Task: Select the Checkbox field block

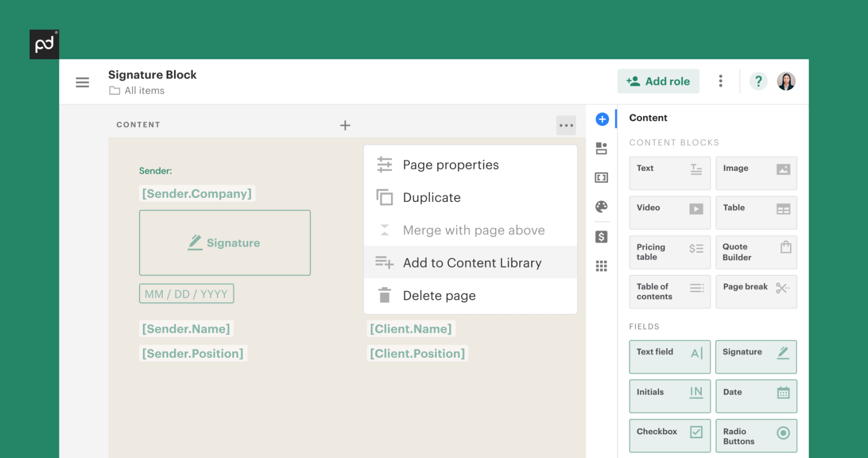Action: pos(670,435)
